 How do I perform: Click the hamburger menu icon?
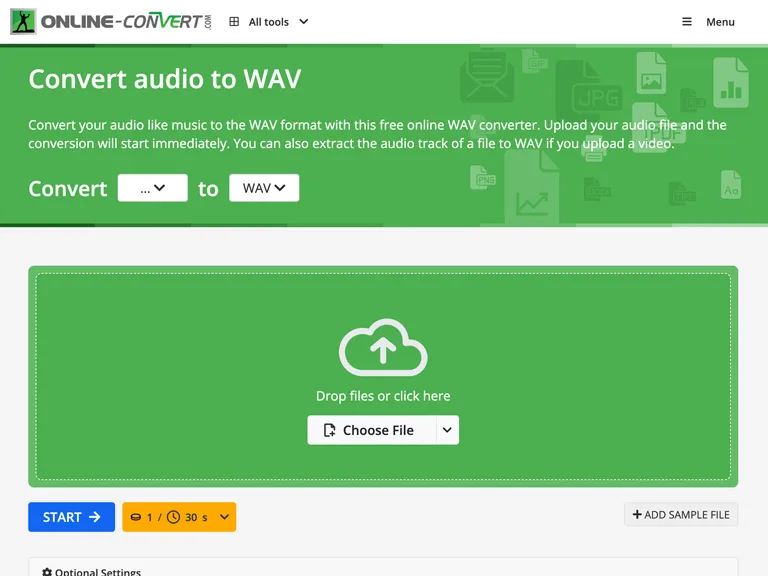click(687, 22)
